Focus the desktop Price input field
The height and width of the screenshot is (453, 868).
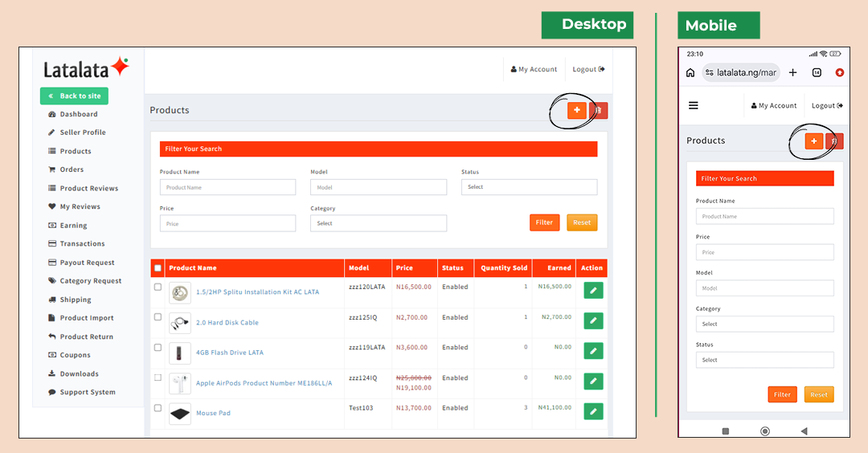(227, 223)
